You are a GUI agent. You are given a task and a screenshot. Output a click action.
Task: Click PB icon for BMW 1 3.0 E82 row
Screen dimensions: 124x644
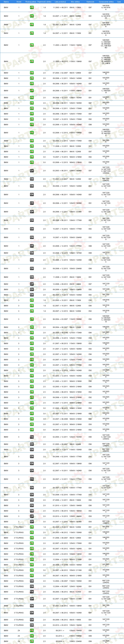32,157
